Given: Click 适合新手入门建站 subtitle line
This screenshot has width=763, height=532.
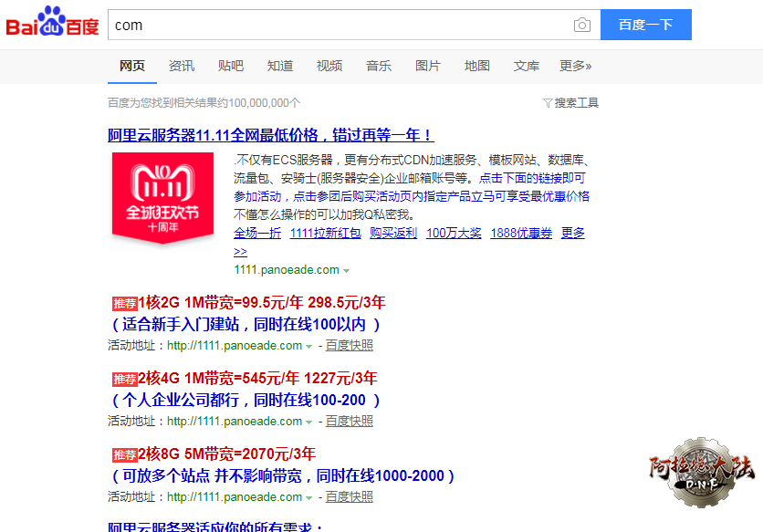Looking at the screenshot, I should tap(246, 324).
